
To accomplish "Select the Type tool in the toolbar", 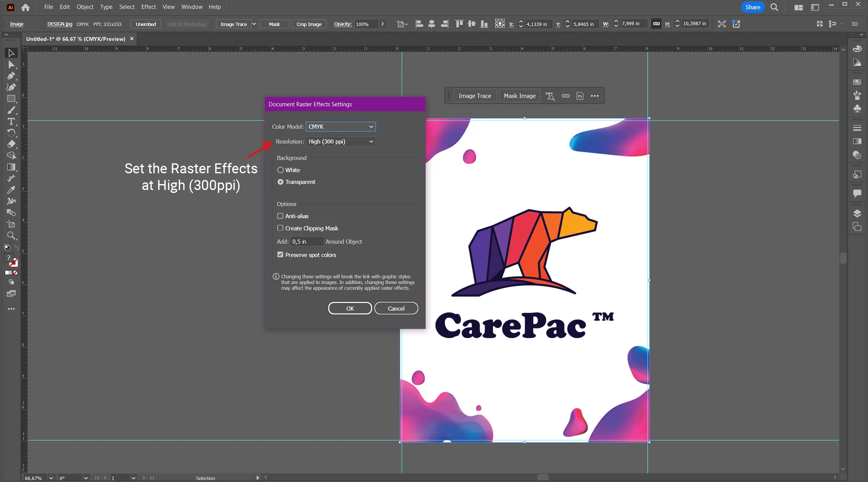I will tap(12, 122).
